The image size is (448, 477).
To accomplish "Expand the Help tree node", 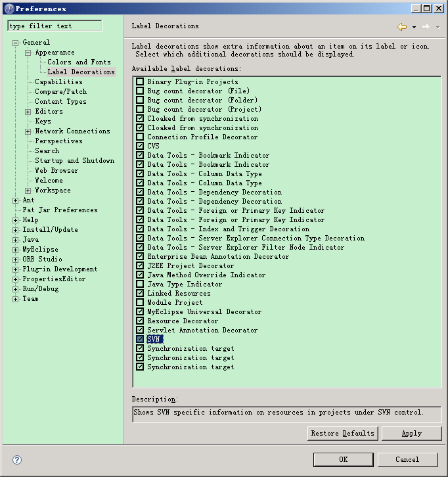I will click(15, 220).
